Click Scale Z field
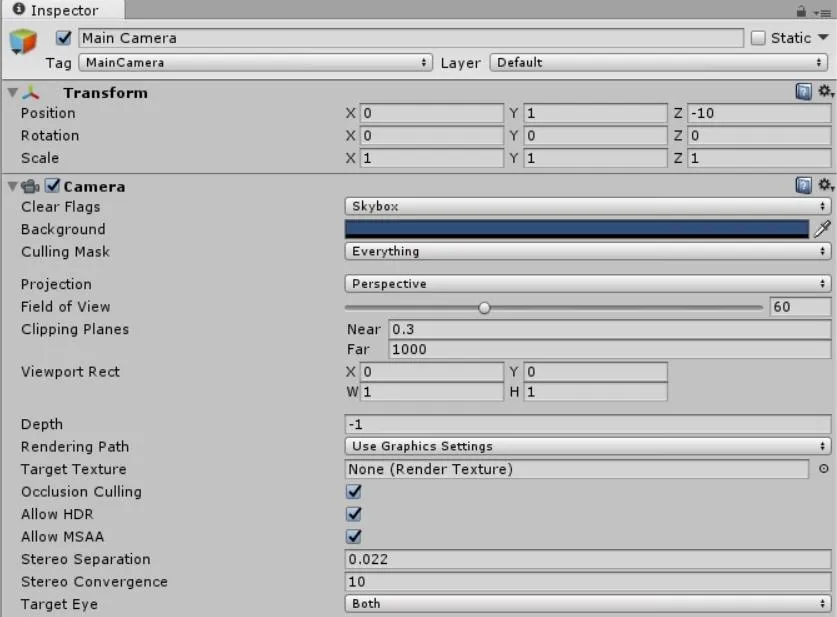 (x=759, y=158)
